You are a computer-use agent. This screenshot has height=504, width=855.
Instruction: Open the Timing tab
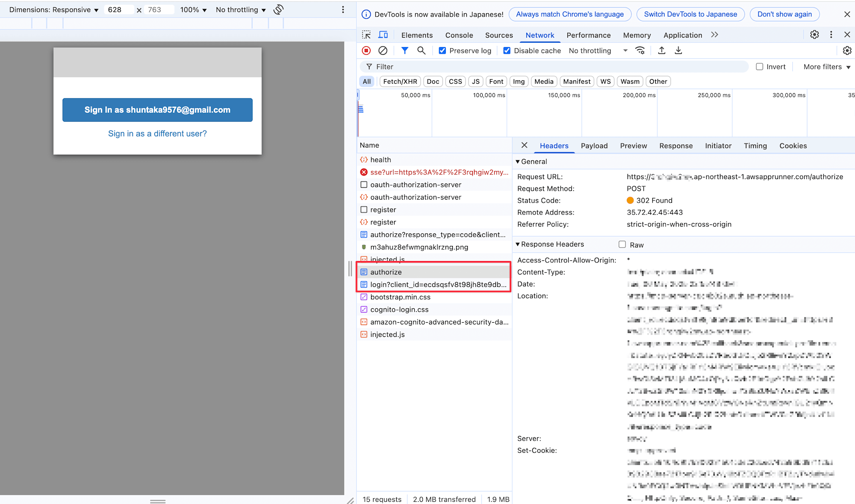(755, 146)
